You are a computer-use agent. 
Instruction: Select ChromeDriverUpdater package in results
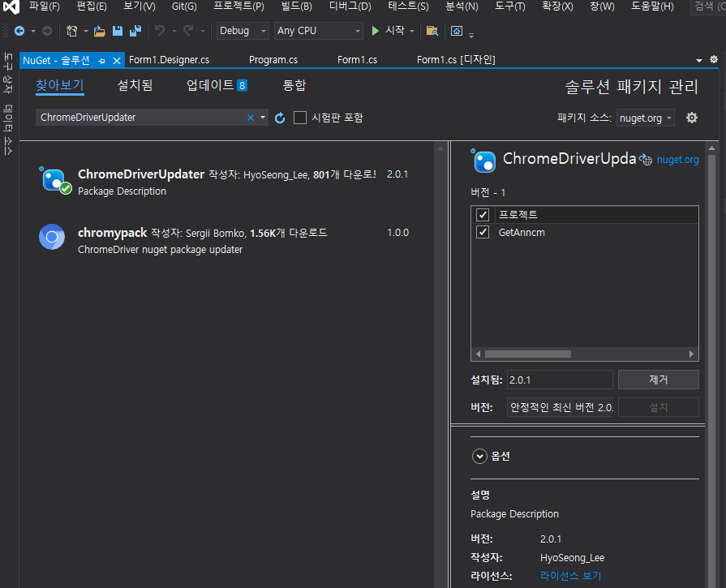(x=227, y=182)
